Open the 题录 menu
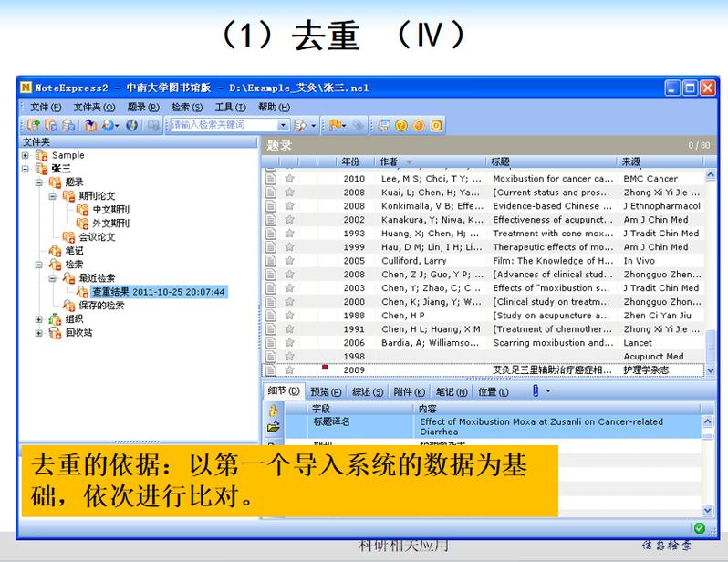Screen dimensions: 728x562 [143, 108]
